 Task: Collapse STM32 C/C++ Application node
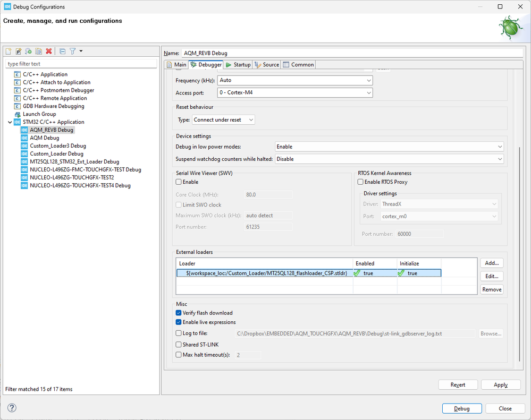[10, 122]
